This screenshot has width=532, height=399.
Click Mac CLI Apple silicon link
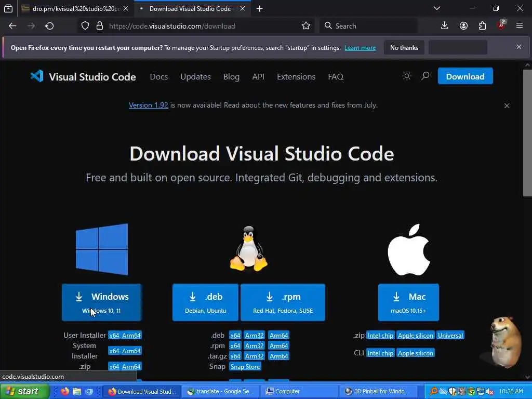415,353
